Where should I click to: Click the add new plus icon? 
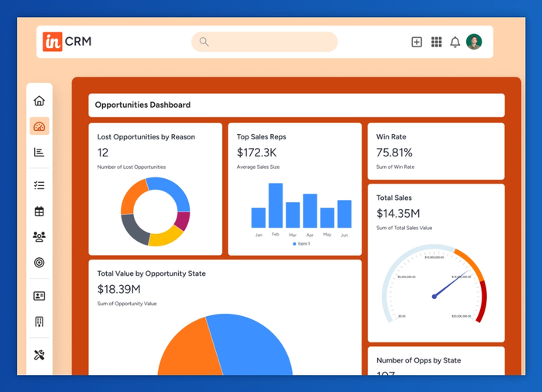click(417, 42)
